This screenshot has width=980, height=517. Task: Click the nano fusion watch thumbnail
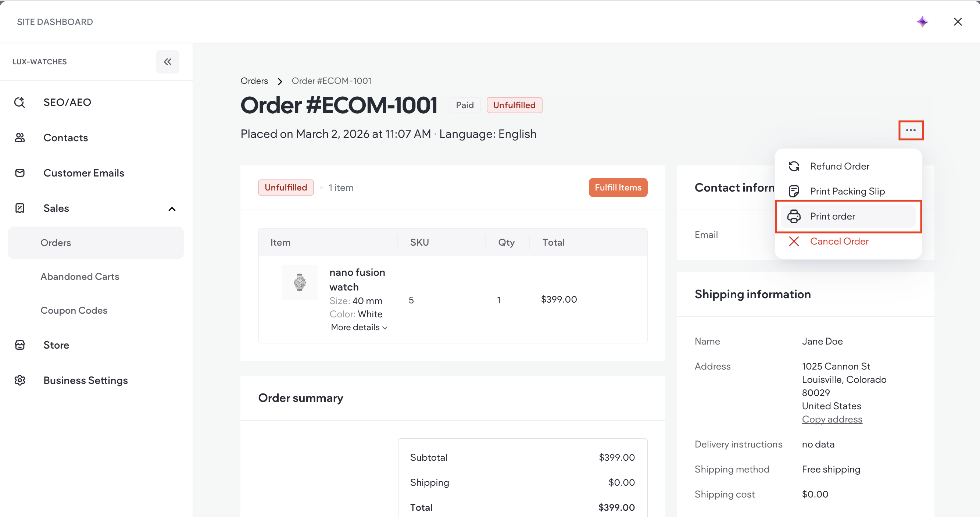300,282
